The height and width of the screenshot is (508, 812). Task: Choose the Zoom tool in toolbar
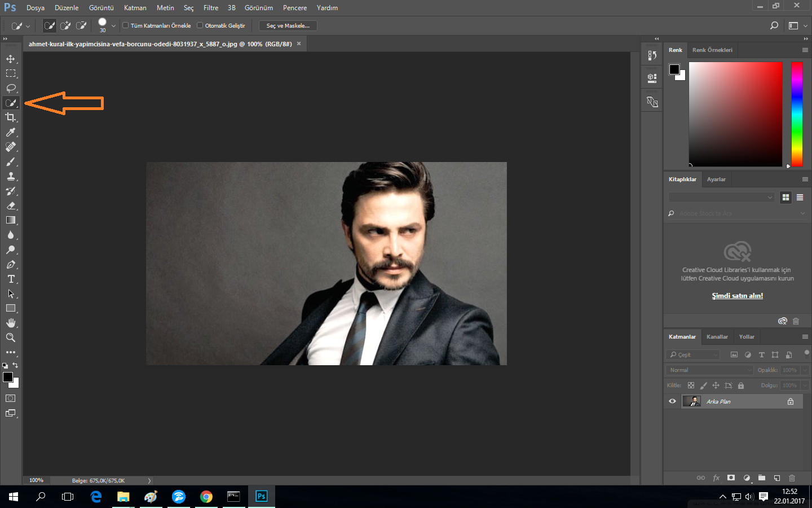[x=11, y=338]
